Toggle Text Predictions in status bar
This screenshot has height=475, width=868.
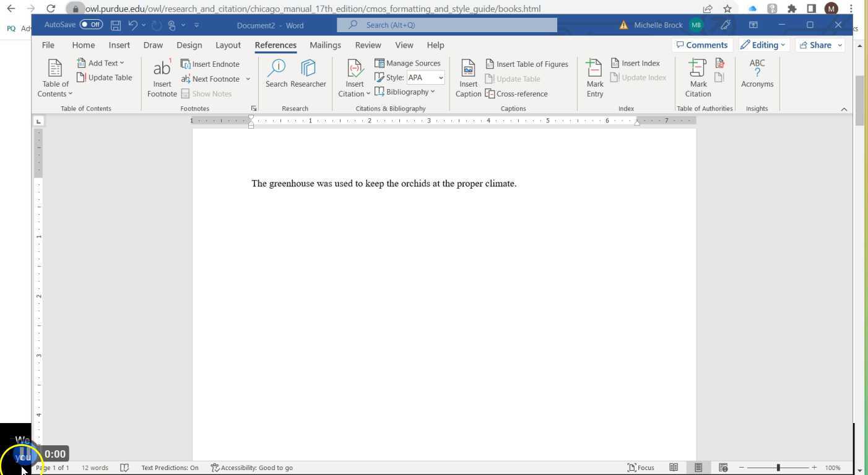(x=170, y=468)
